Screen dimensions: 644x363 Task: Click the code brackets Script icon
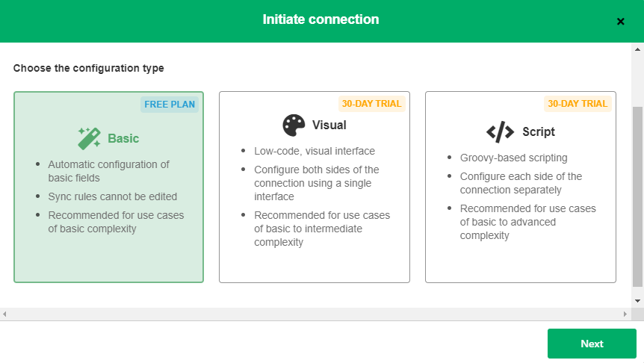(x=500, y=132)
